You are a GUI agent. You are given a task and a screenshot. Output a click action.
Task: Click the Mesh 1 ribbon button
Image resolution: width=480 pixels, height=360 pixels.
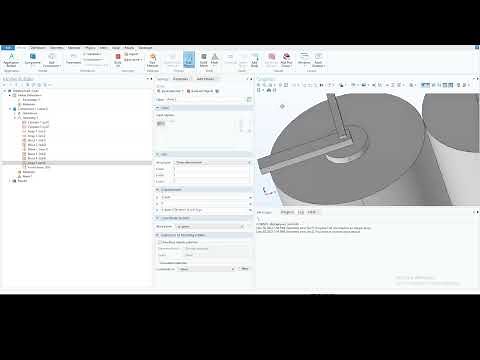click(215, 60)
